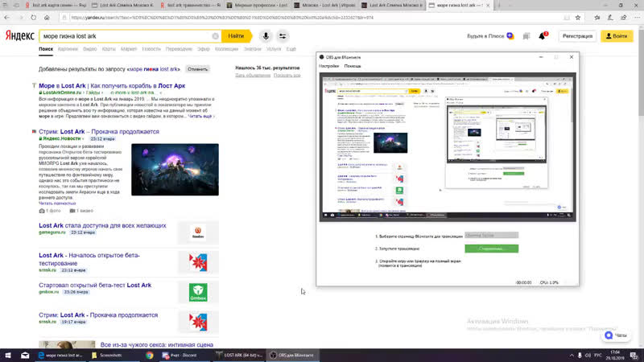Open the Yandex chats button
The image size is (644, 362).
616,335
